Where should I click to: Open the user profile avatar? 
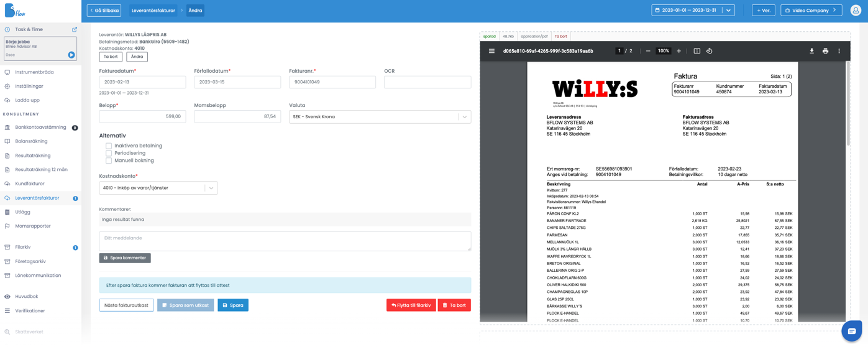[x=856, y=11]
